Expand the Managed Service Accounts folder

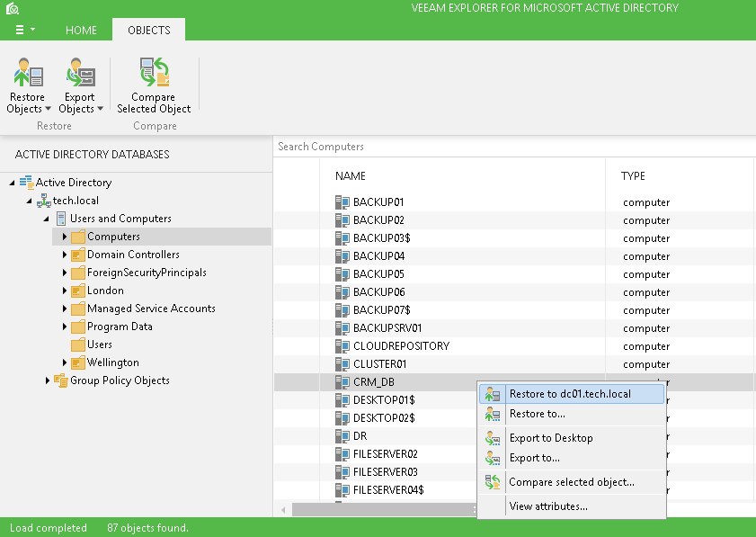tap(64, 309)
